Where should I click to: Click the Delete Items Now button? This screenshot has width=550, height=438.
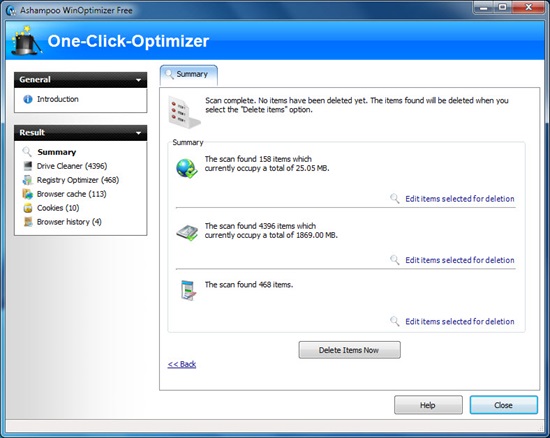coord(349,350)
